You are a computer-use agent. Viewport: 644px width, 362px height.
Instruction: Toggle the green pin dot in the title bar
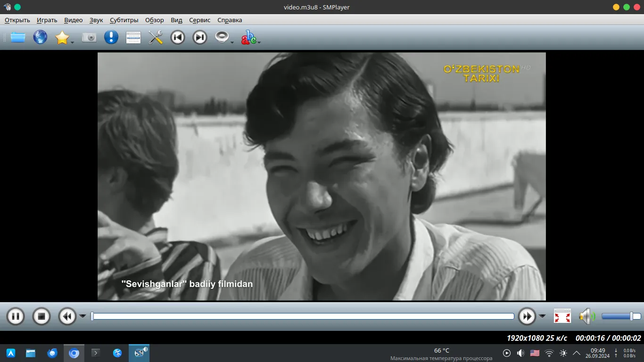click(17, 7)
